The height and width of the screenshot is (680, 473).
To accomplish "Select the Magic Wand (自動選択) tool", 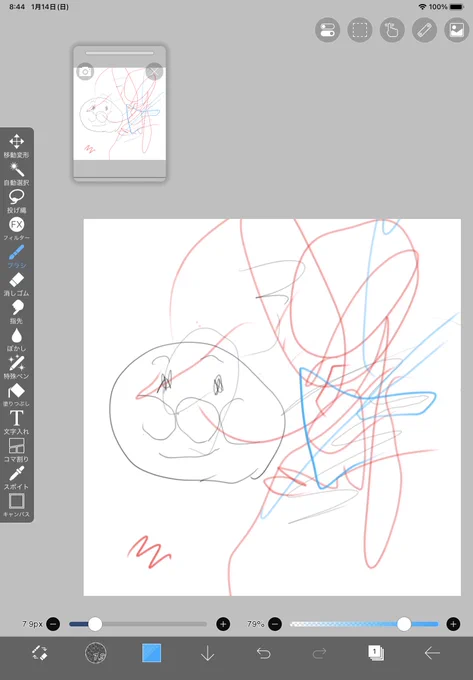I will click(x=16, y=173).
